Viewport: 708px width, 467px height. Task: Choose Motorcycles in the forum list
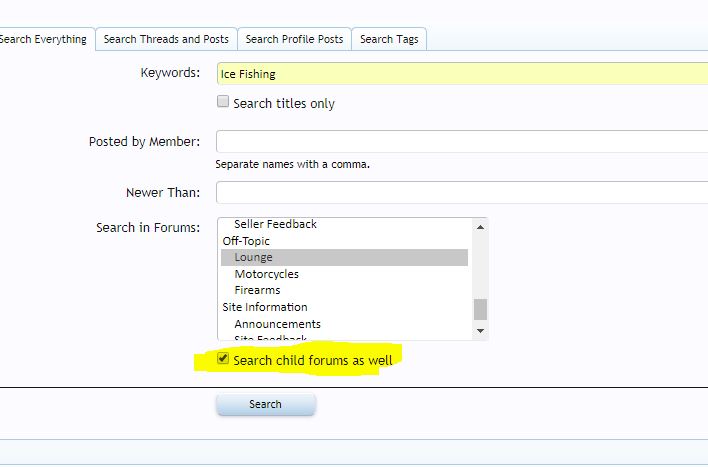[x=345, y=274]
